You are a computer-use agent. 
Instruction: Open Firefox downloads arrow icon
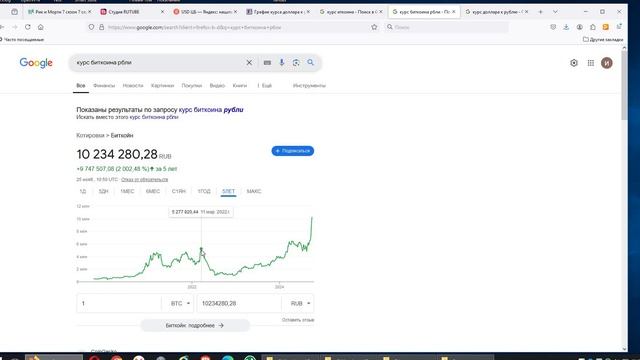(x=566, y=27)
